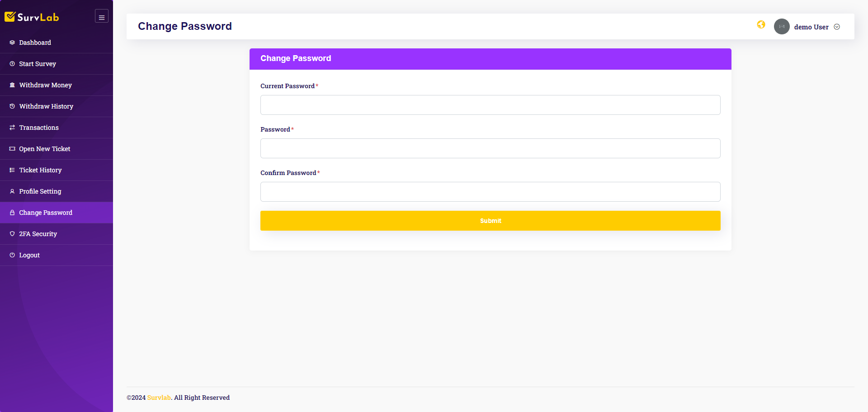868x412 pixels.
Task: Focus the Current Password input field
Action: (490, 104)
